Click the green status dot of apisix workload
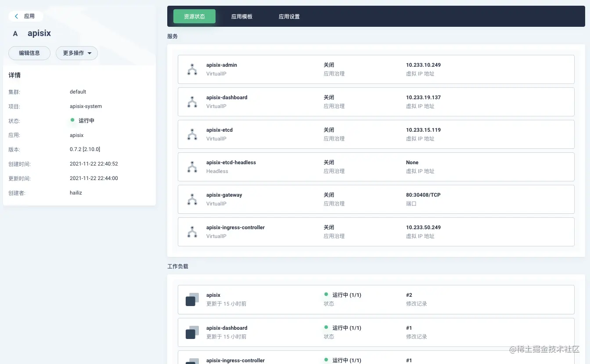The image size is (590, 364). pyautogui.click(x=326, y=295)
